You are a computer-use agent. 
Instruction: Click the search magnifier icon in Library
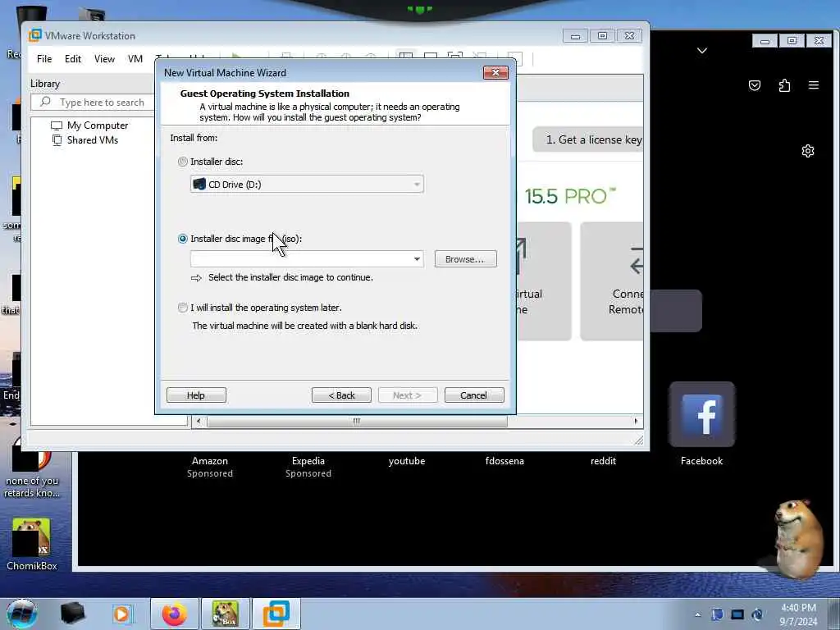point(46,102)
